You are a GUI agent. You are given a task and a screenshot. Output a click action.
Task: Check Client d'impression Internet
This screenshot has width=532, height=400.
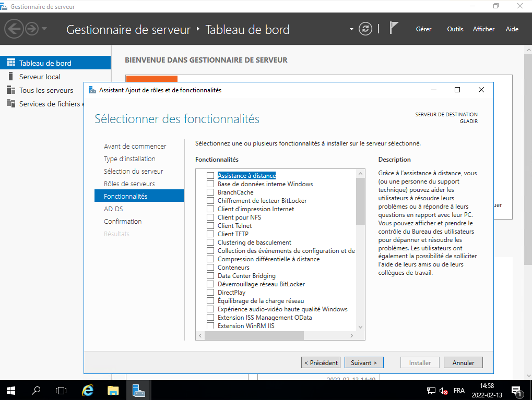pyautogui.click(x=210, y=209)
